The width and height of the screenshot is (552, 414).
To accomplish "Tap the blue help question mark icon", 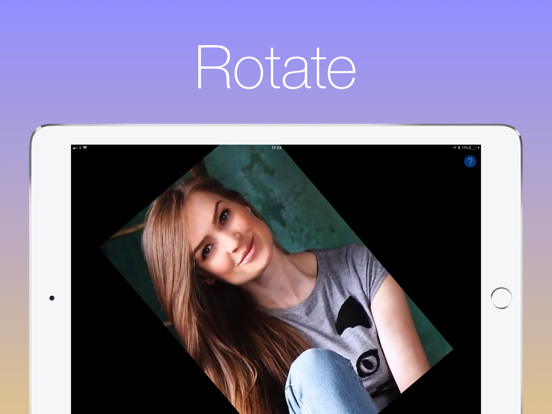I will click(470, 162).
